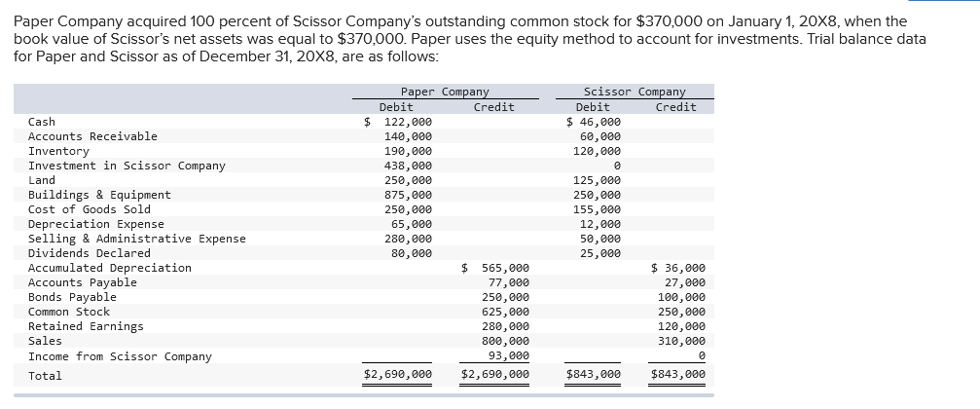
Task: Select the 'Buildings & Equipment' label
Action: pos(99,195)
